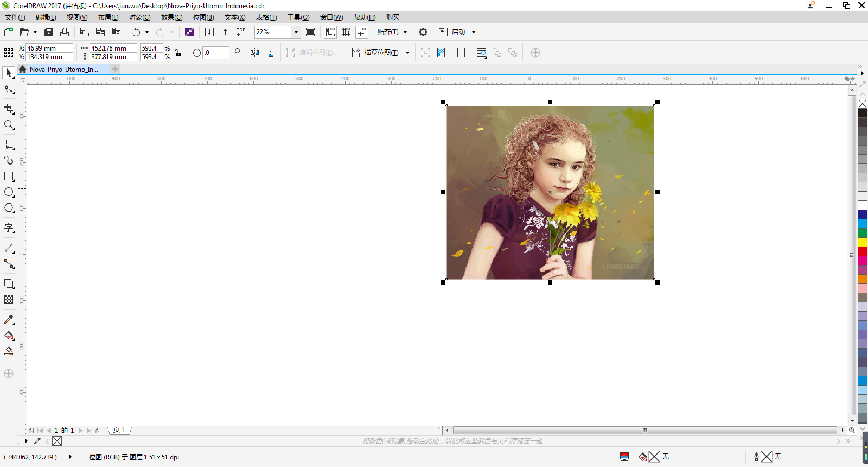Click the Cut icon in toolbar

tap(84, 32)
